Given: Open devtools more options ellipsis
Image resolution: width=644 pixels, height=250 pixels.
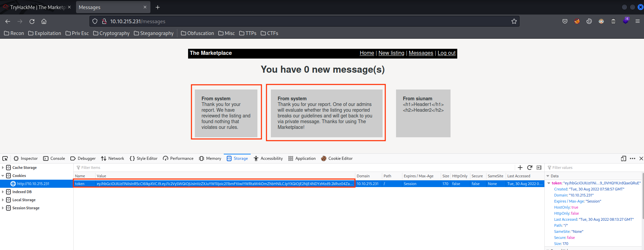Looking at the screenshot, I should click(x=633, y=158).
